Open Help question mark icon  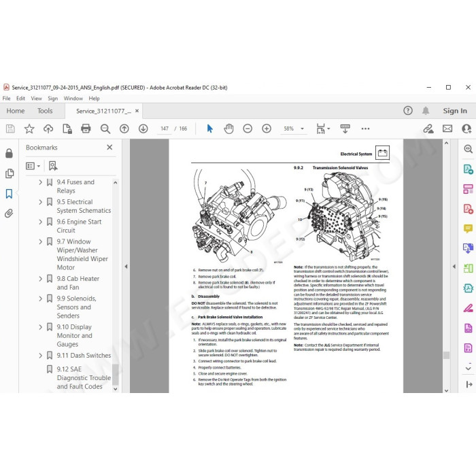tap(408, 110)
